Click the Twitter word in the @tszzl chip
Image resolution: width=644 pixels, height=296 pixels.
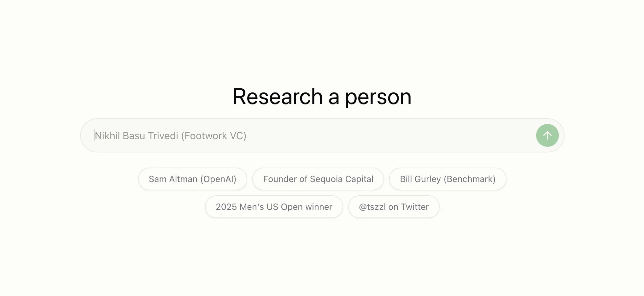click(x=415, y=207)
